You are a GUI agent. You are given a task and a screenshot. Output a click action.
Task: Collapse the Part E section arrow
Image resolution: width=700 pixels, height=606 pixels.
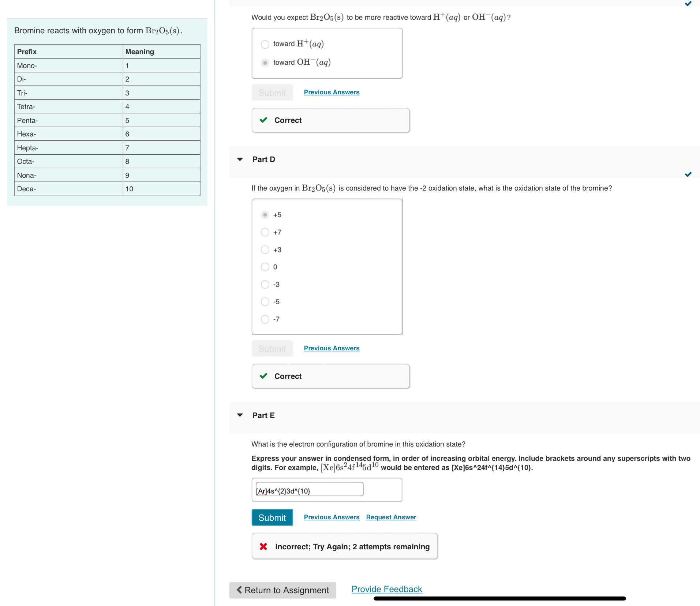(x=240, y=415)
